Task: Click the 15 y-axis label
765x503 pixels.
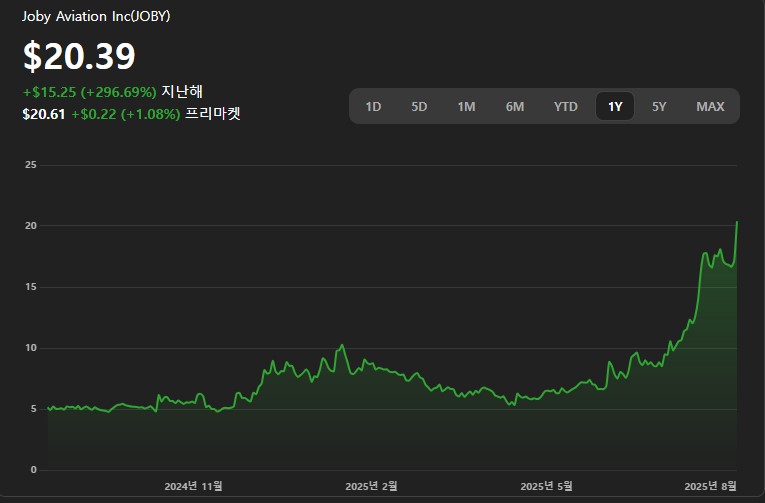Action: point(31,287)
